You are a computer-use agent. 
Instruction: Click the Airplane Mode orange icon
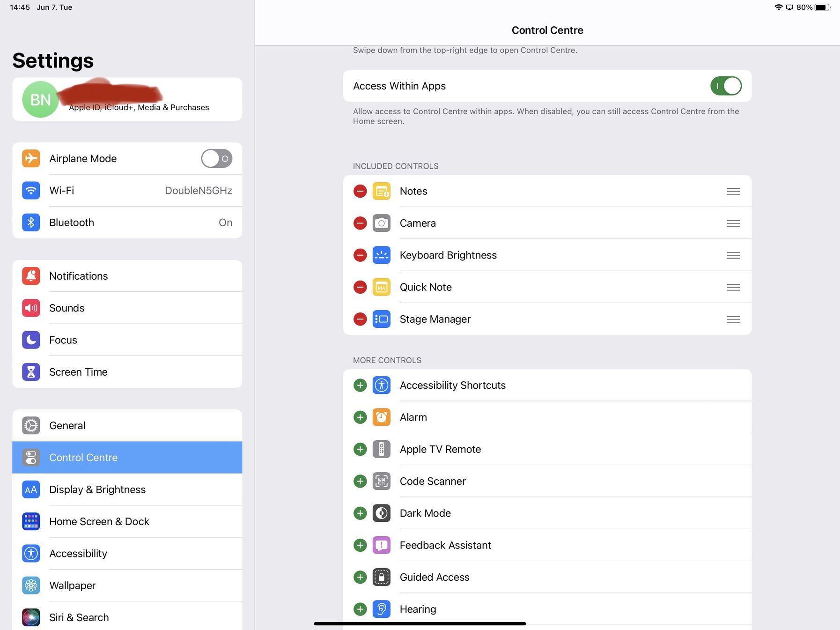pos(31,158)
